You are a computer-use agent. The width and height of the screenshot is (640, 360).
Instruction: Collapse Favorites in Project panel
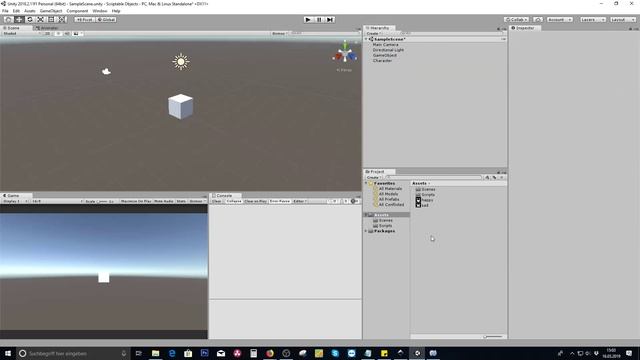(x=366, y=184)
